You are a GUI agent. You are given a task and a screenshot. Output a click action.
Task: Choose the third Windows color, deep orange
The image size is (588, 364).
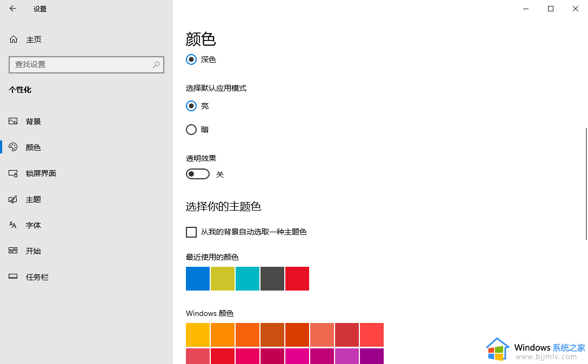click(x=248, y=335)
